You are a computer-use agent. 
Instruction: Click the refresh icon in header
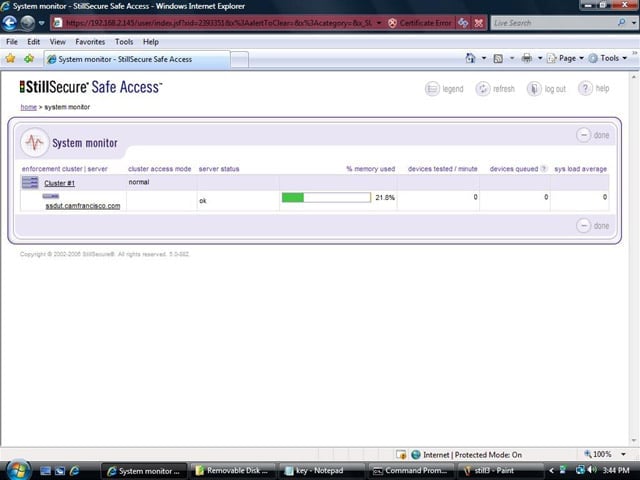483,89
